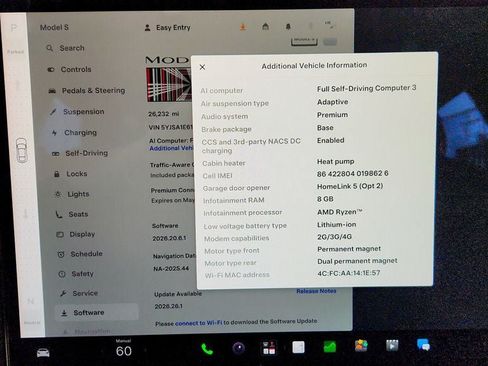488x366 pixels.
Task: Open Release Notes link
Action: [316, 291]
